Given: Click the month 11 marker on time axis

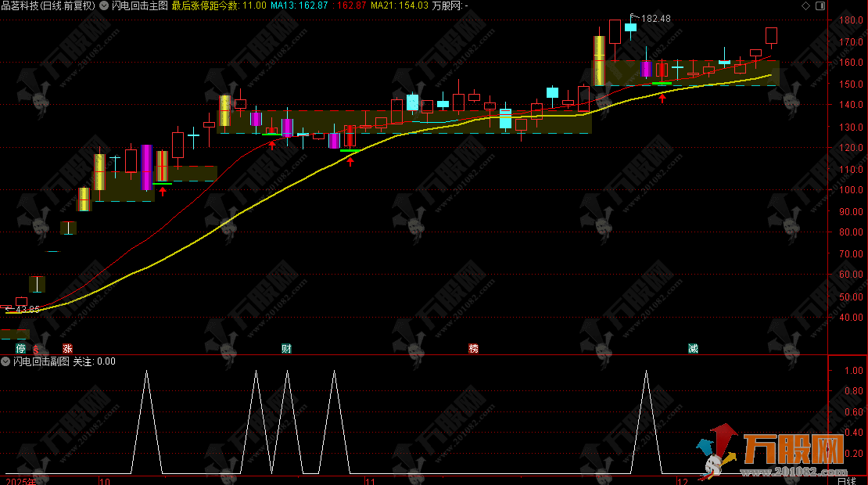Looking at the screenshot, I should pyautogui.click(x=371, y=480).
